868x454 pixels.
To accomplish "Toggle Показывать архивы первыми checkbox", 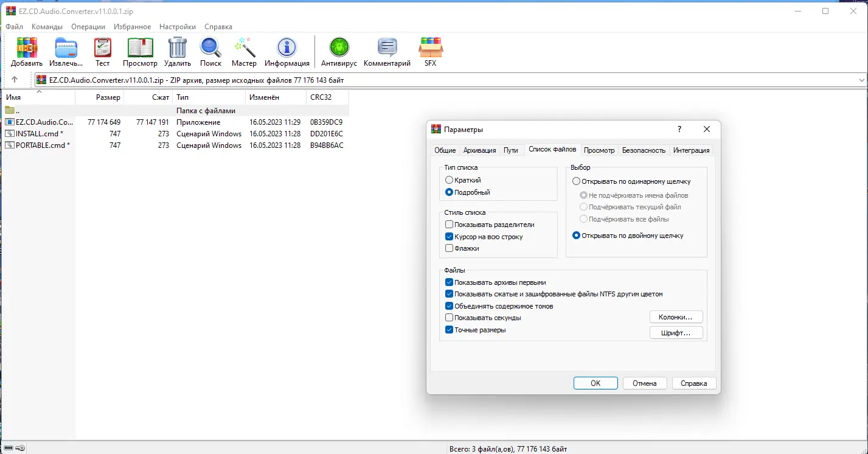I will pyautogui.click(x=450, y=282).
